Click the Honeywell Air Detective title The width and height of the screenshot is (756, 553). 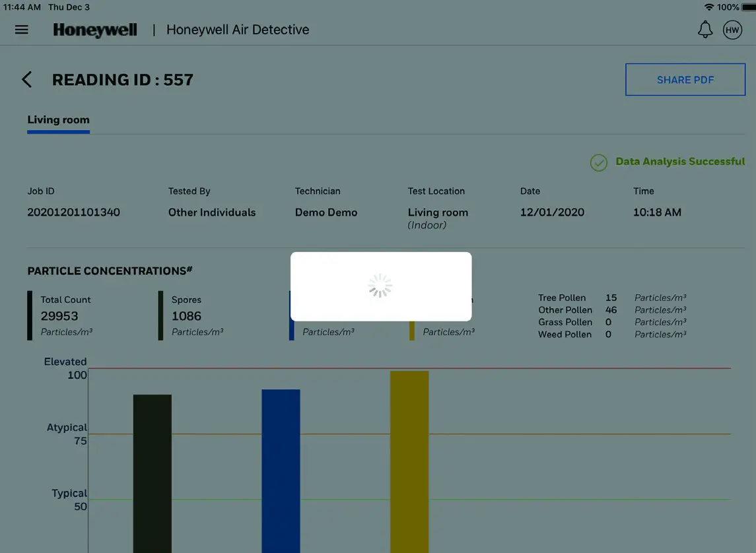(237, 29)
